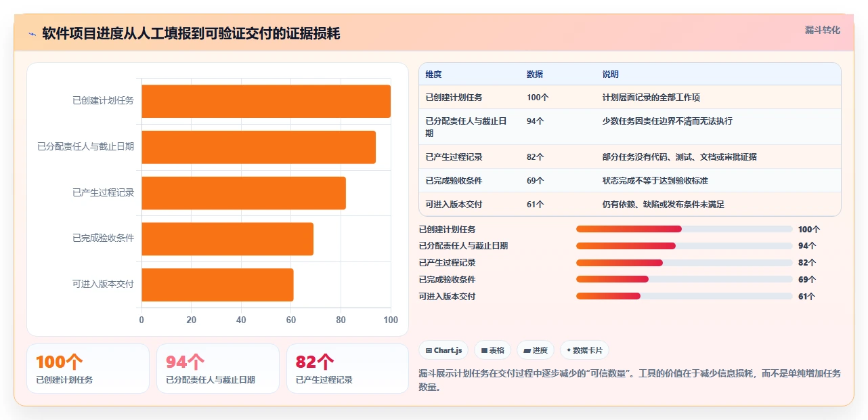The height and width of the screenshot is (420, 868).
Task: Click the chart's y-axis label 已完成验收条件
Action: [103, 238]
